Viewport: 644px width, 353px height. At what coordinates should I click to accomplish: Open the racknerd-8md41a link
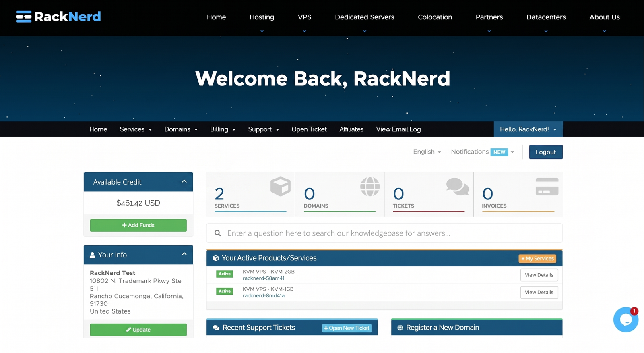click(264, 296)
